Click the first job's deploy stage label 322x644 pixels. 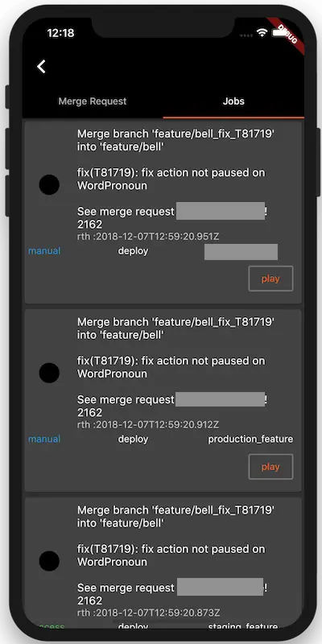[x=133, y=251]
